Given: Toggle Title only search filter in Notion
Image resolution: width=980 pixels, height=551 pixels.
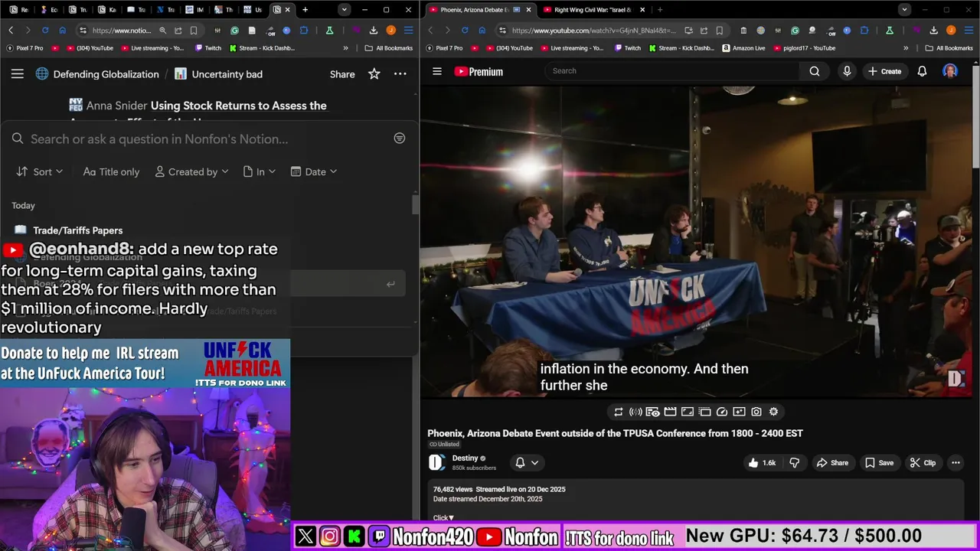Looking at the screenshot, I should point(111,171).
